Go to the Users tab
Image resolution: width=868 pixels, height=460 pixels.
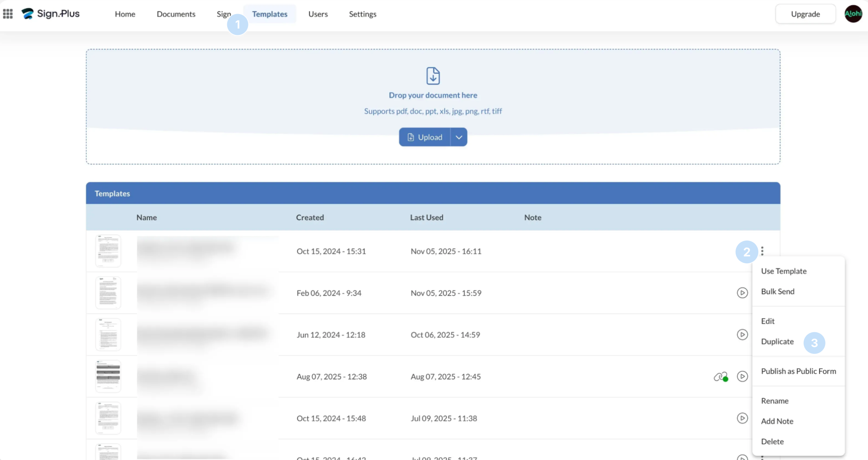click(318, 14)
